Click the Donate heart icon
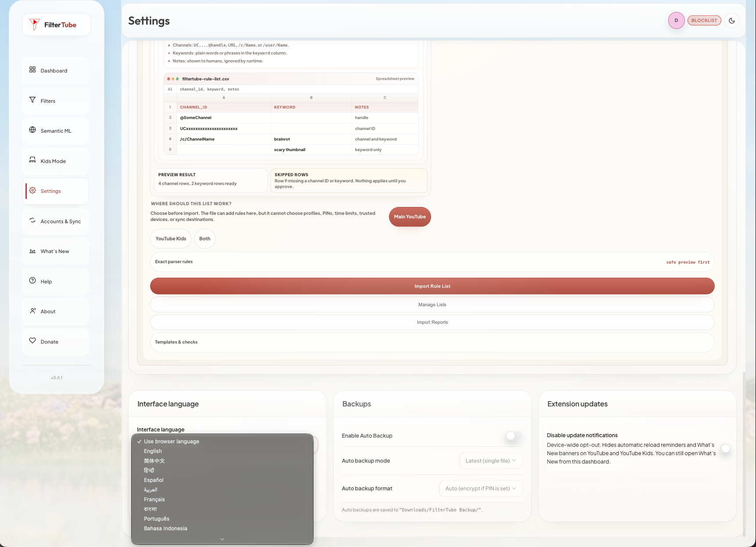Image resolution: width=756 pixels, height=547 pixels. click(x=32, y=341)
